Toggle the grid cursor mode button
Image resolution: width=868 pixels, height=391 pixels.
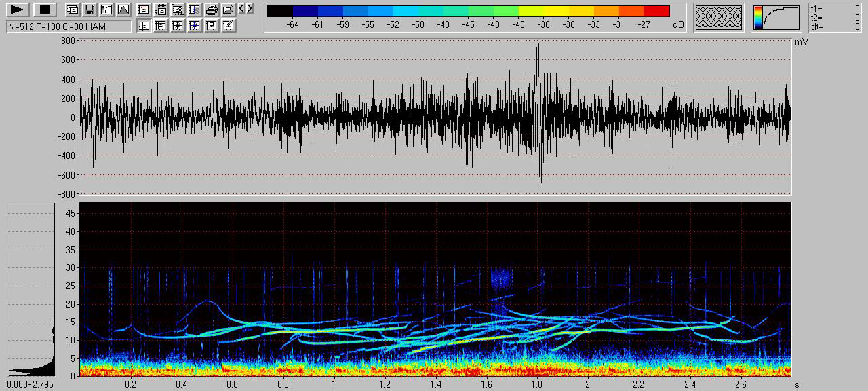pos(178,26)
